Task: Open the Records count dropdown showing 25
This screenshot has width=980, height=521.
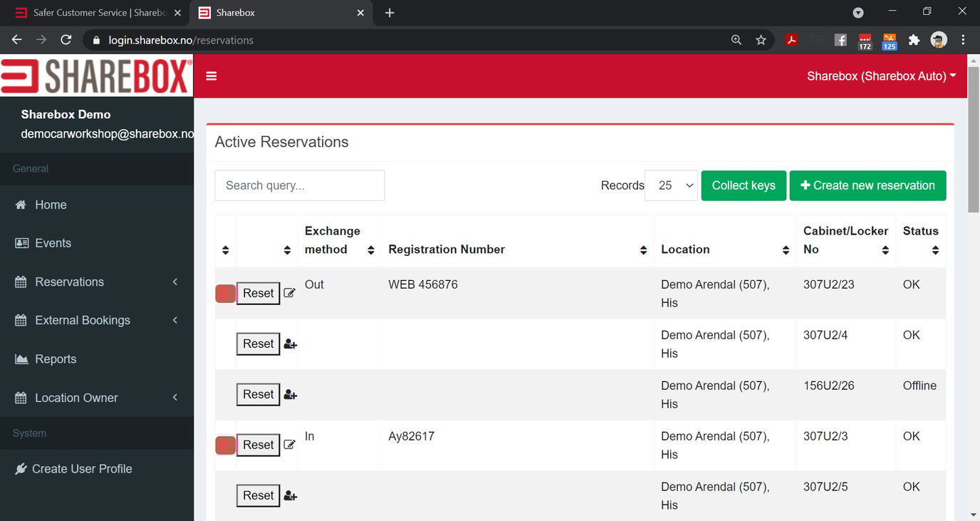Action: 670,185
